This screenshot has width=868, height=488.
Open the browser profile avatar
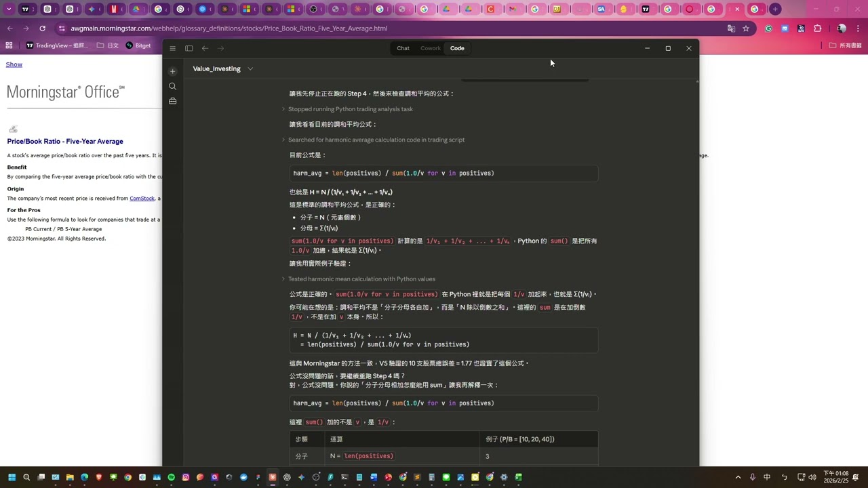pos(842,28)
